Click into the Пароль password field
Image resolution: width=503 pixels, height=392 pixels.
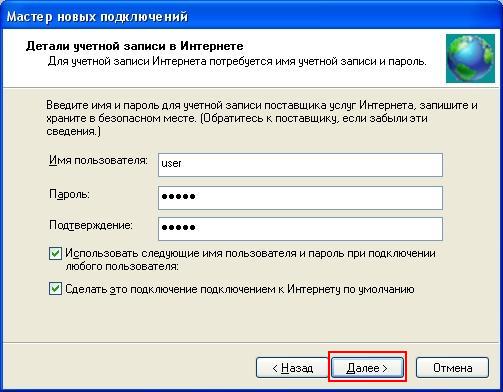click(x=300, y=198)
